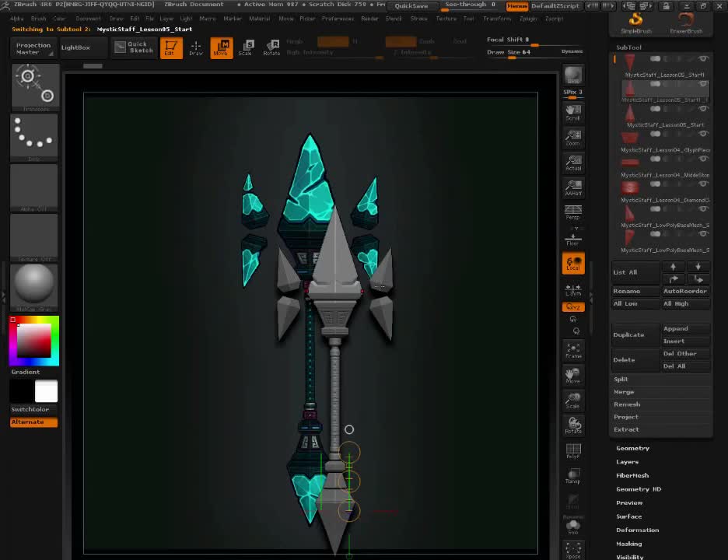Expand the Preview section
The image size is (728, 560).
[629, 502]
